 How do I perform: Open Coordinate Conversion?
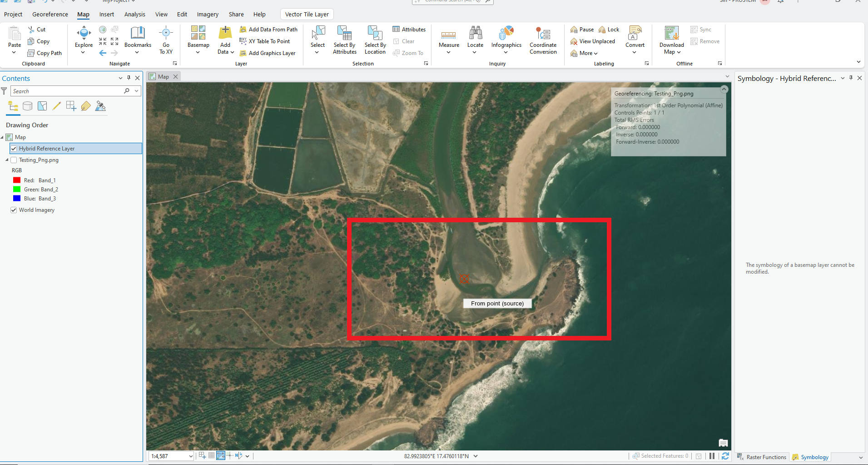[543, 40]
